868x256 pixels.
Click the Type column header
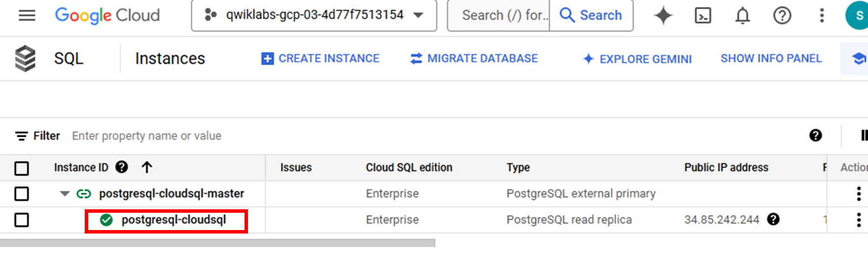coord(518,168)
